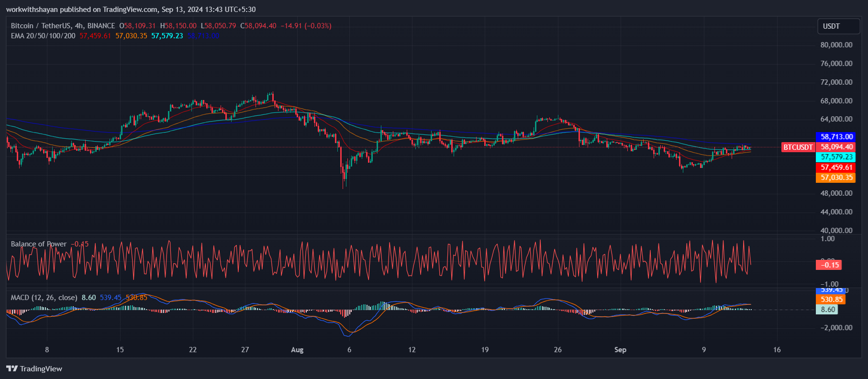Click the cyan 57,579.23 price axis label
Image resolution: width=868 pixels, height=379 pixels.
pos(836,157)
